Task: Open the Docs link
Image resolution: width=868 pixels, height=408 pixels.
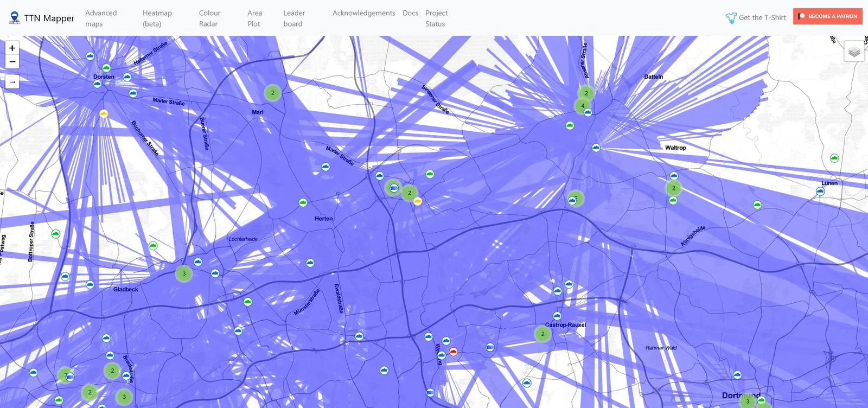Action: coord(410,13)
